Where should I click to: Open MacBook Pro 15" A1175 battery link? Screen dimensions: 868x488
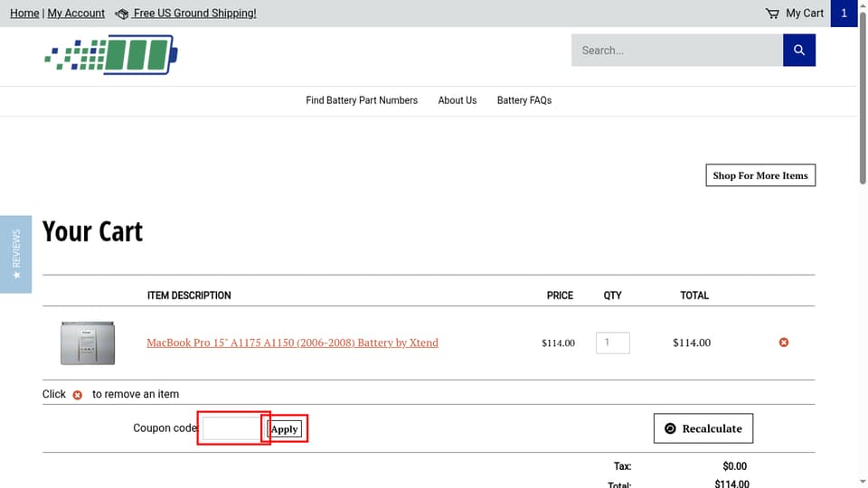292,343
